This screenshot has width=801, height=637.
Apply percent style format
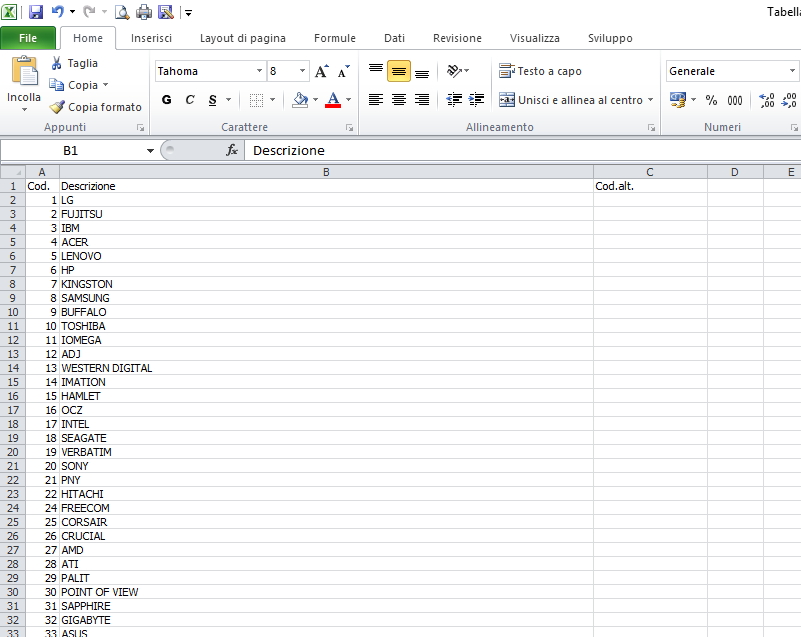click(711, 100)
